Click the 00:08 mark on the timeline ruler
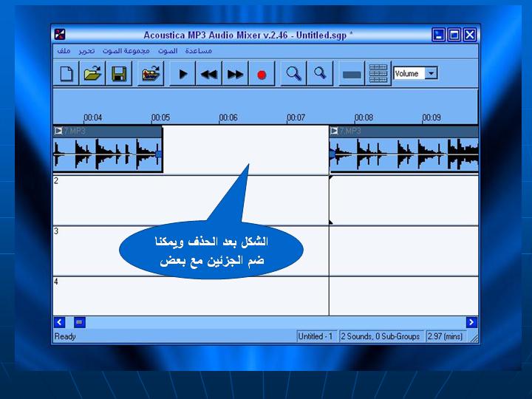This screenshot has height=399, width=532. pos(364,117)
